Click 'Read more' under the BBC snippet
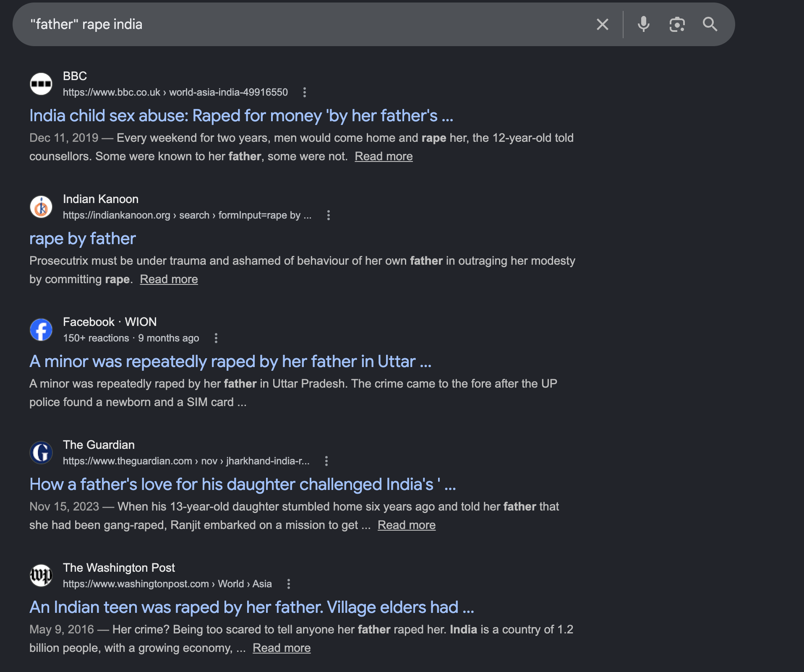This screenshot has width=804, height=672. (384, 156)
